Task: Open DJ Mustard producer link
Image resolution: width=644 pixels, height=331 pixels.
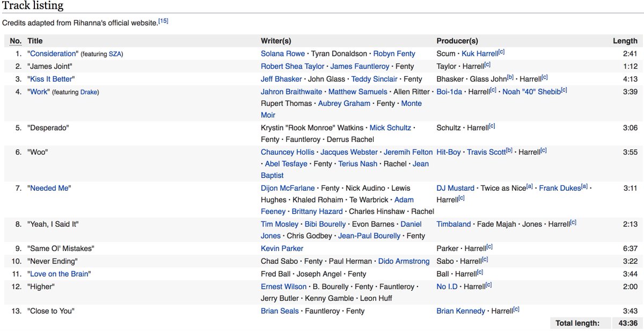Action: point(456,188)
